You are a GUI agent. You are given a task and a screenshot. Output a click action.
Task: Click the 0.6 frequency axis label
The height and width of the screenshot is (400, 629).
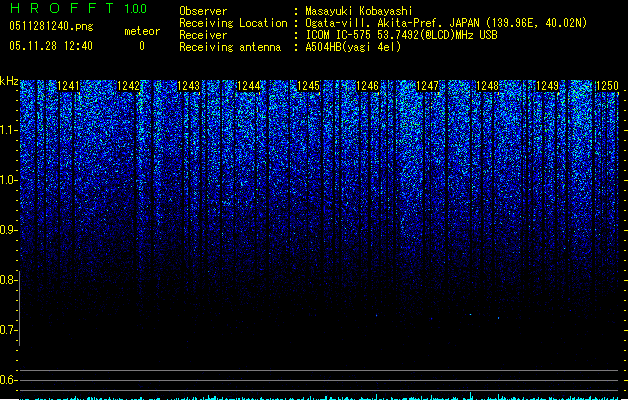point(8,380)
